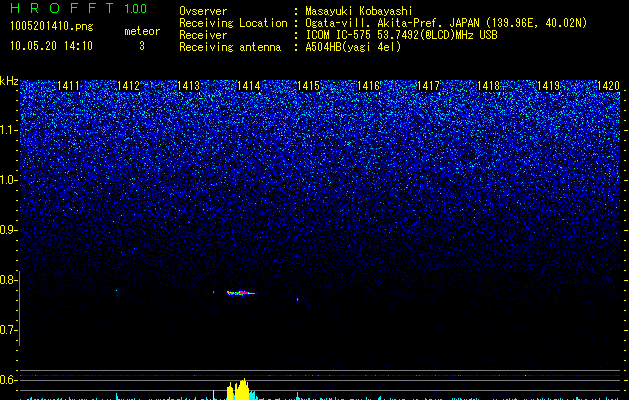Click the cyan bars beside the yellow peak
This screenshot has width=629, height=400.
pyautogui.click(x=253, y=395)
